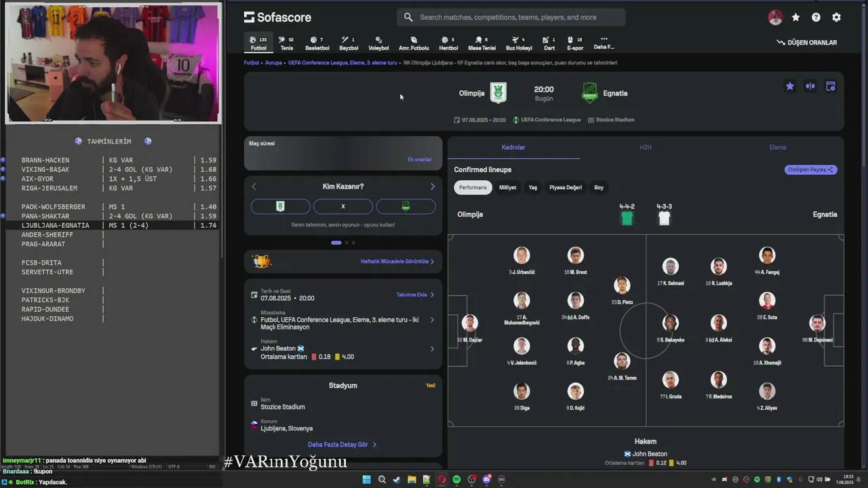868x488 pixels.
Task: Select the Performans filter chip
Action: (x=473, y=187)
